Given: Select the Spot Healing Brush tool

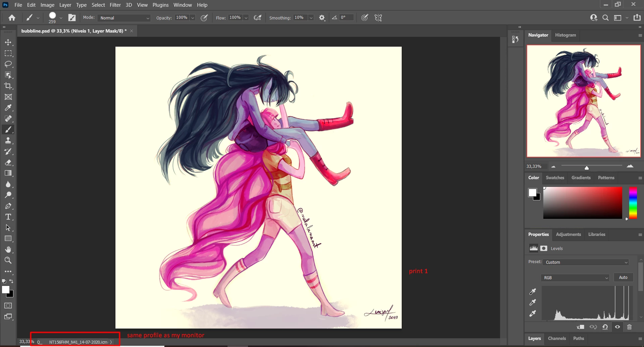Looking at the screenshot, I should pos(8,118).
